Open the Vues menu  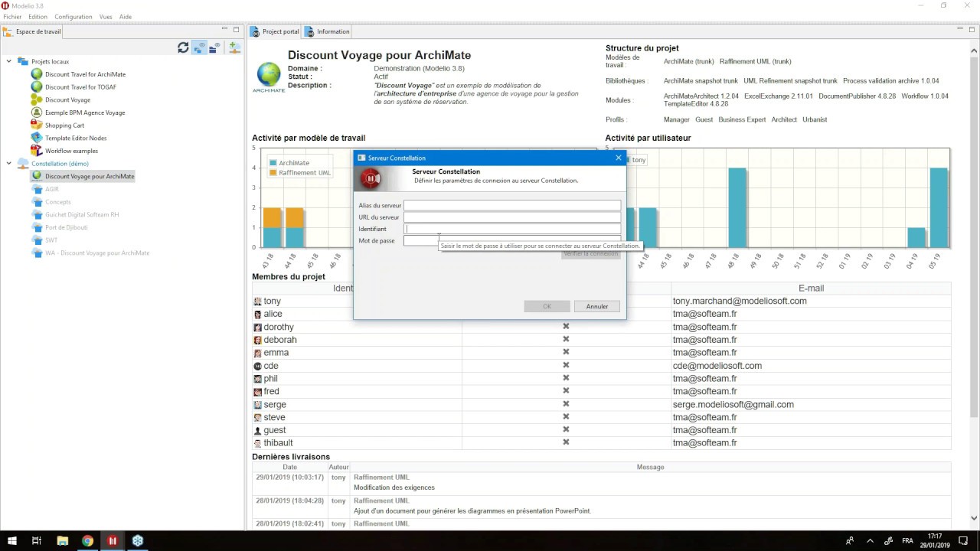coord(106,17)
